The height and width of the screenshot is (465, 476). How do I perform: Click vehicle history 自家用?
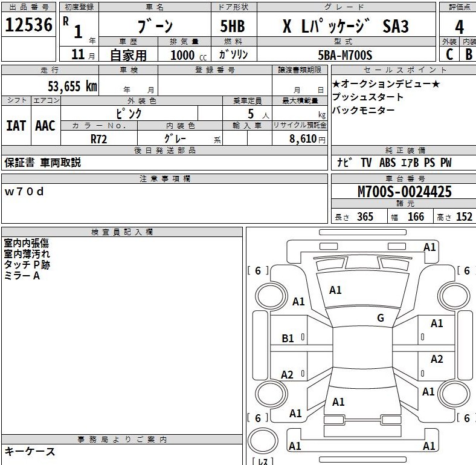coord(129,55)
